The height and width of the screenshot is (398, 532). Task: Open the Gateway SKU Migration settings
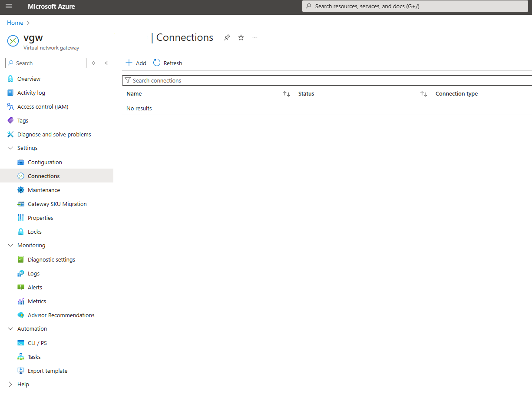(x=56, y=204)
